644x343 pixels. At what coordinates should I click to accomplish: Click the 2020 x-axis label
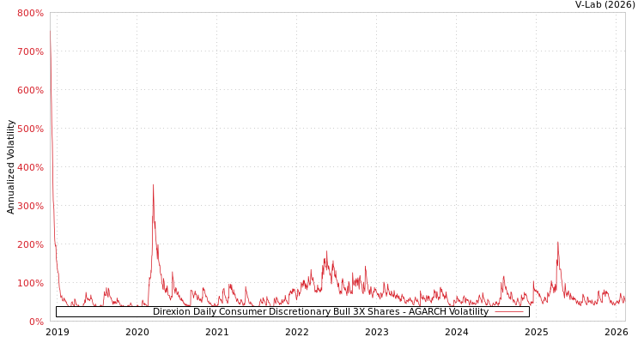[137, 332]
